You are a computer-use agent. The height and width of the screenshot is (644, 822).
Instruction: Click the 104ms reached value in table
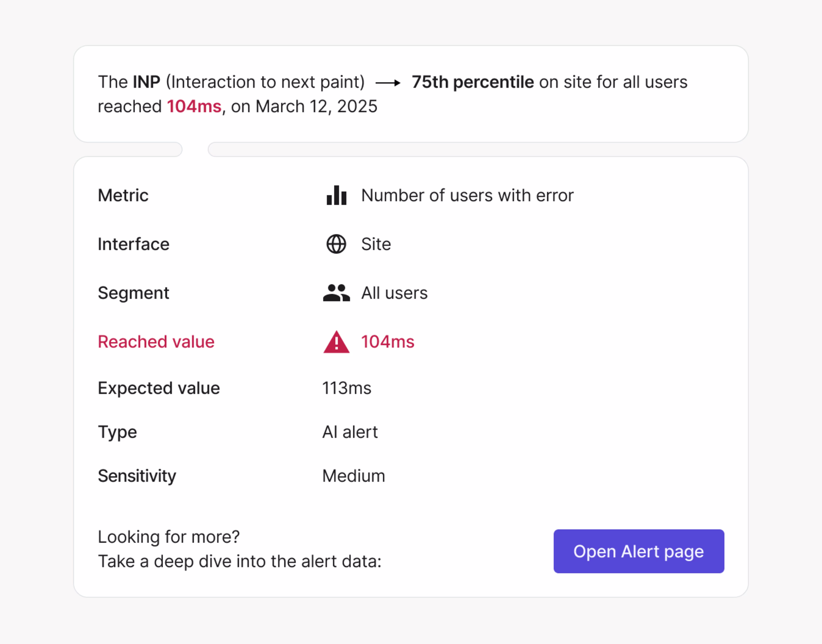387,342
